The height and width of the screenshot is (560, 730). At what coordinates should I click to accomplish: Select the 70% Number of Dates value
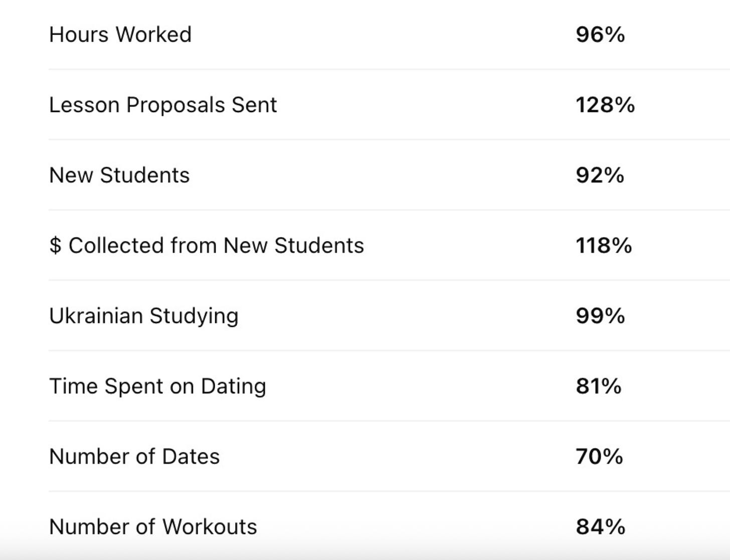click(x=599, y=457)
